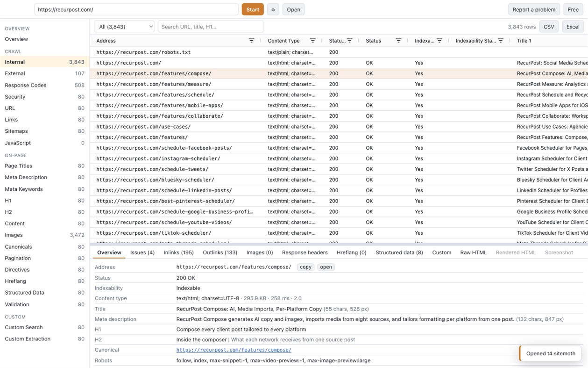The width and height of the screenshot is (588, 368).
Task: Select External in the sidebar
Action: tap(45, 73)
